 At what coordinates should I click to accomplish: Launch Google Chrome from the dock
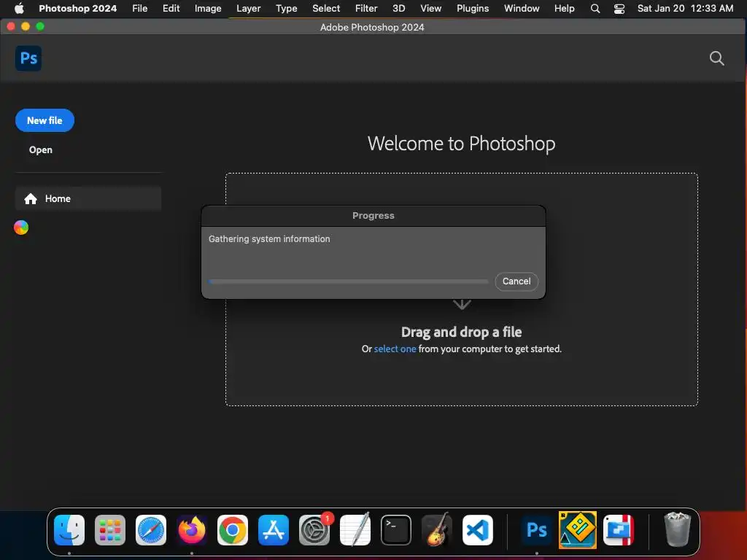coord(233,529)
